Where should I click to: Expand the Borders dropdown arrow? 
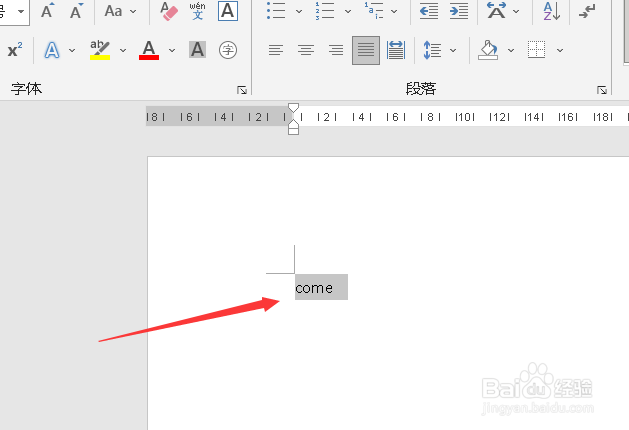560,51
